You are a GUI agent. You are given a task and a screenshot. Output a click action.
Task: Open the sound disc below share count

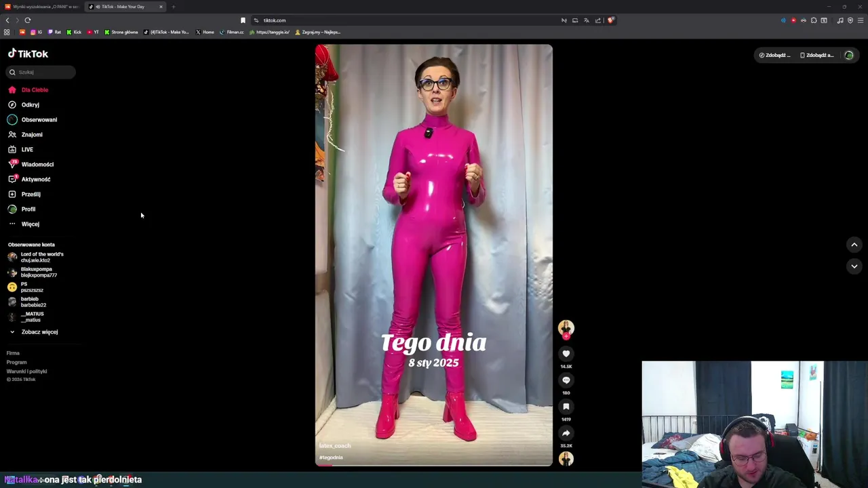pos(566,459)
